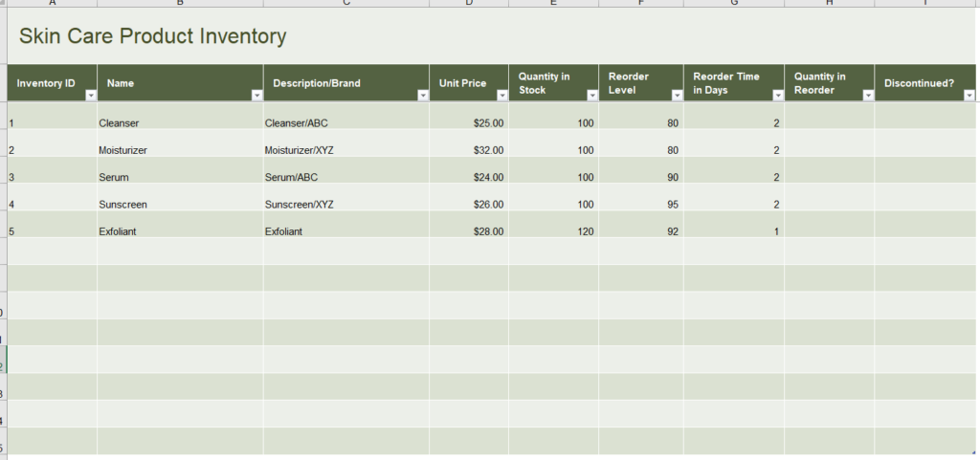
Task: Select the Inventory ID header cell
Action: 52,83
